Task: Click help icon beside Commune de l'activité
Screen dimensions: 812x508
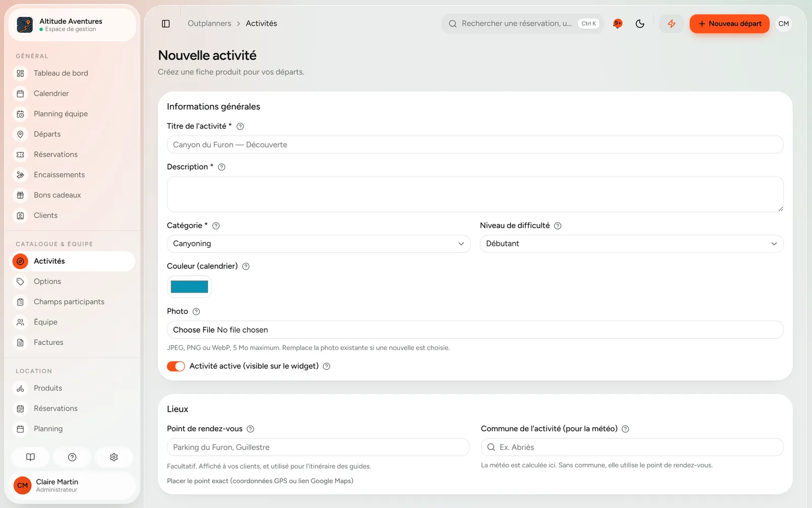Action: click(626, 429)
